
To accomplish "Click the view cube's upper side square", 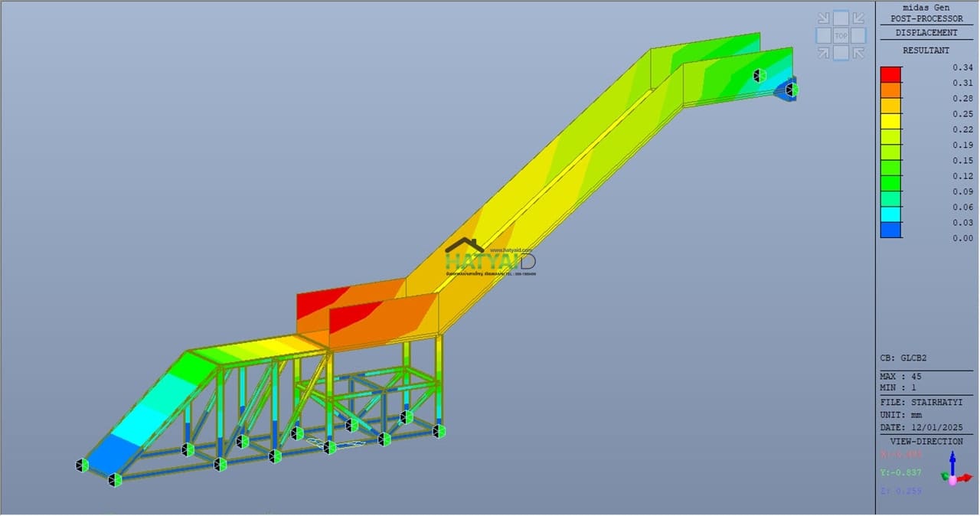I will tap(841, 18).
